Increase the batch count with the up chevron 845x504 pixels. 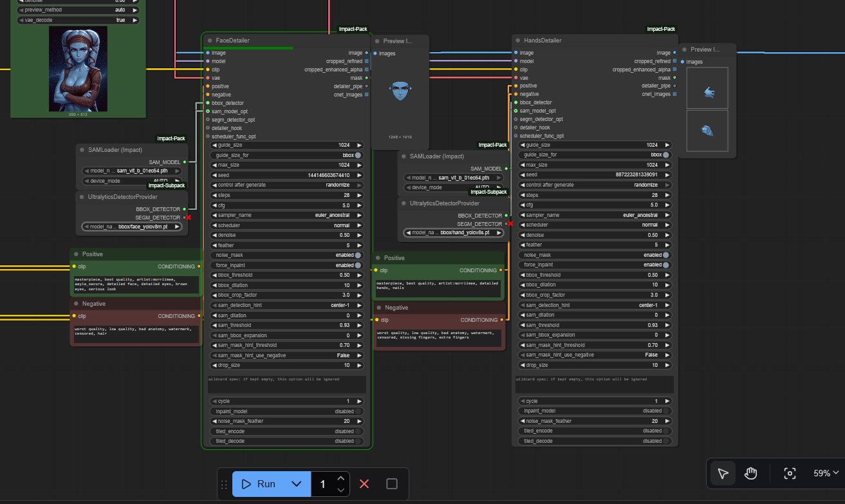point(341,478)
